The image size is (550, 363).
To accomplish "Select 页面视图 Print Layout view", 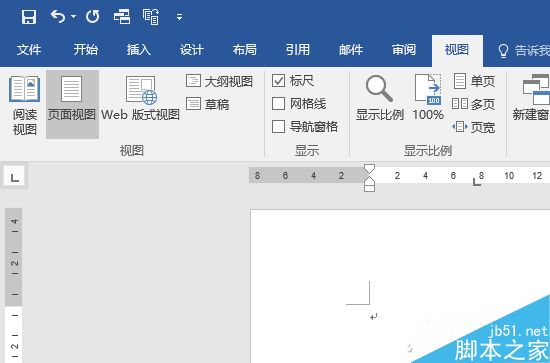I will tap(72, 105).
